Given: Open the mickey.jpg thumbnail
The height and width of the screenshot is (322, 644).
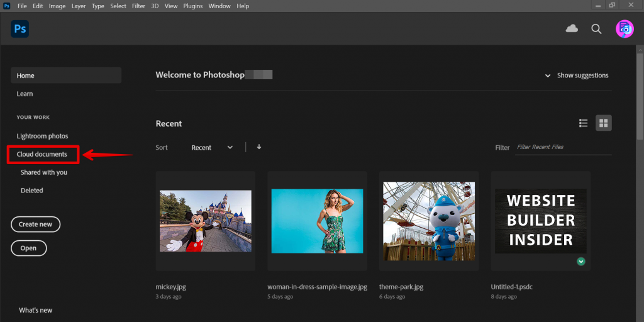Looking at the screenshot, I should point(205,221).
